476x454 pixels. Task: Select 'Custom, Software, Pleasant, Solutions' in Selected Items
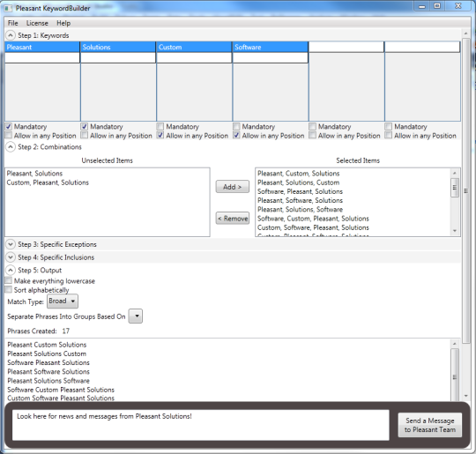tap(313, 227)
